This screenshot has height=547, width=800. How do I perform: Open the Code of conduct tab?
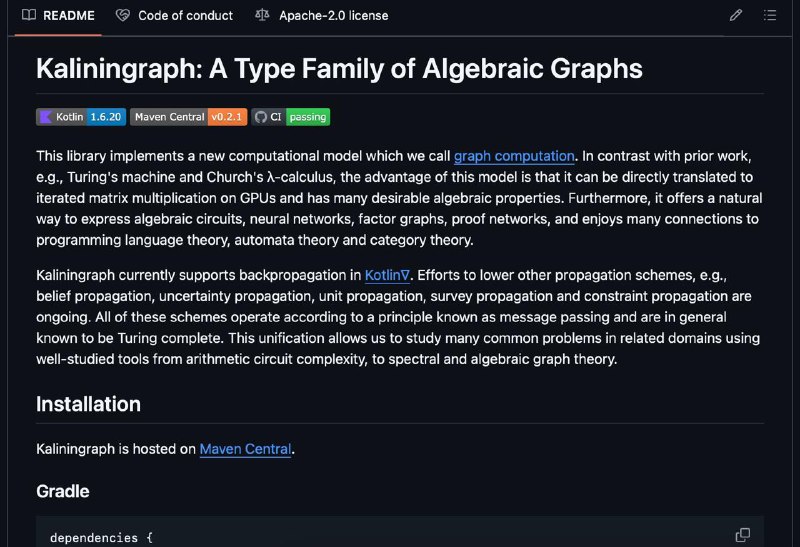coord(174,16)
